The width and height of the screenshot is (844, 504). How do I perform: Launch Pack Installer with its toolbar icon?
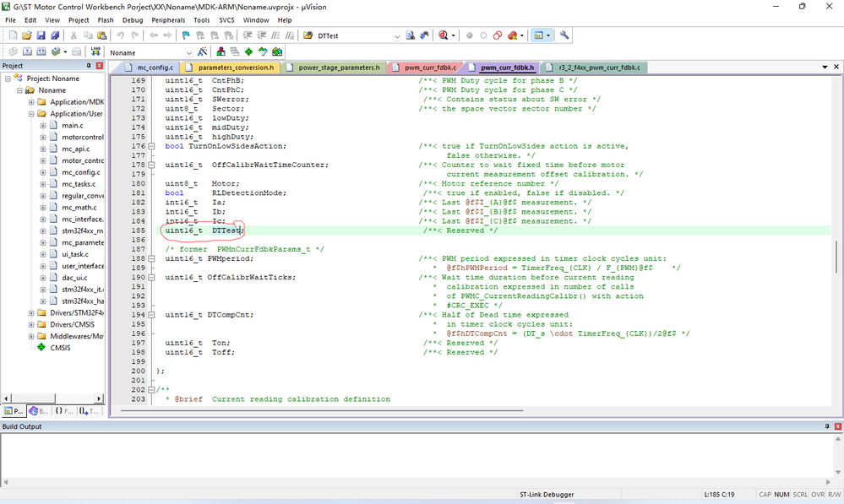277,51
